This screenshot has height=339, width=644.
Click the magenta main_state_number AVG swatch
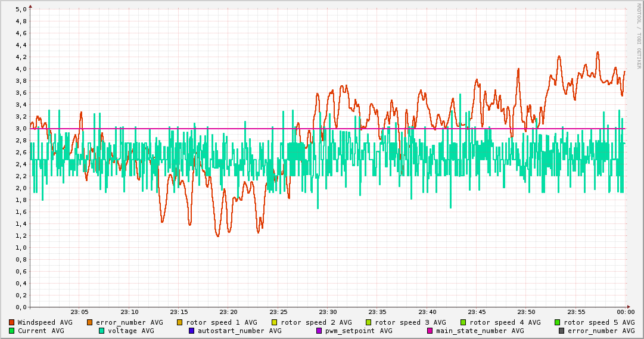(430, 331)
